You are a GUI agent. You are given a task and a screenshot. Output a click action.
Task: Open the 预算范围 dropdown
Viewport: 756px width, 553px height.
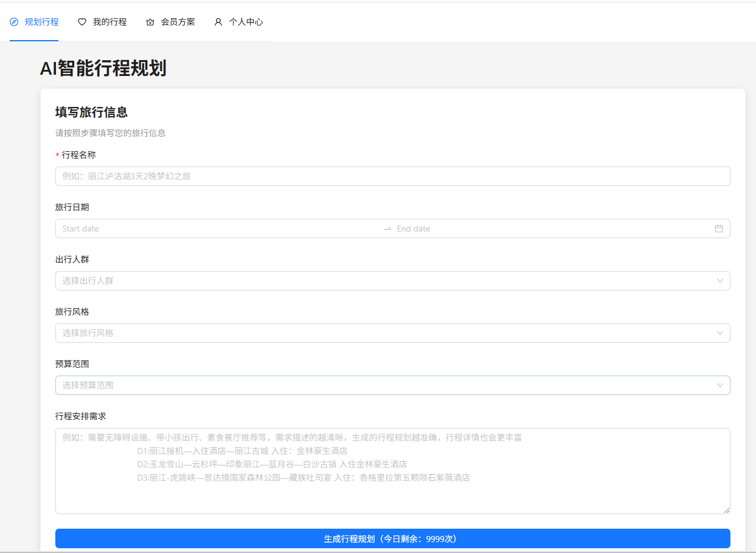click(x=365, y=385)
